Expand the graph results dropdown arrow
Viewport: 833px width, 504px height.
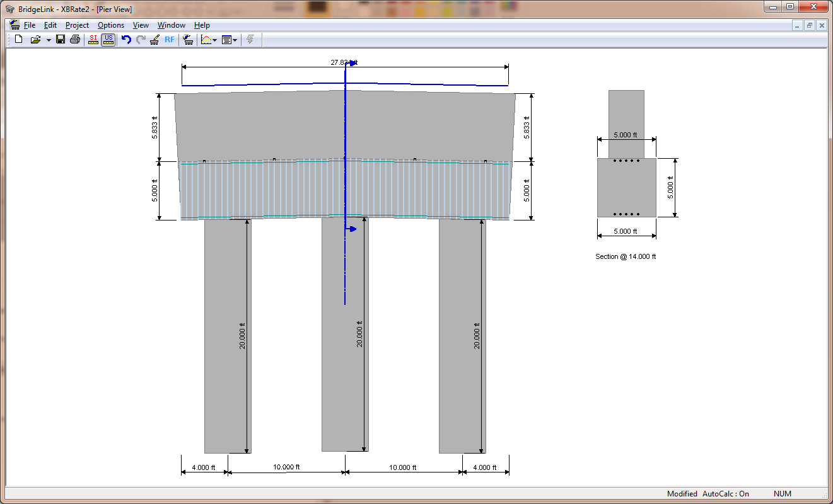point(215,40)
